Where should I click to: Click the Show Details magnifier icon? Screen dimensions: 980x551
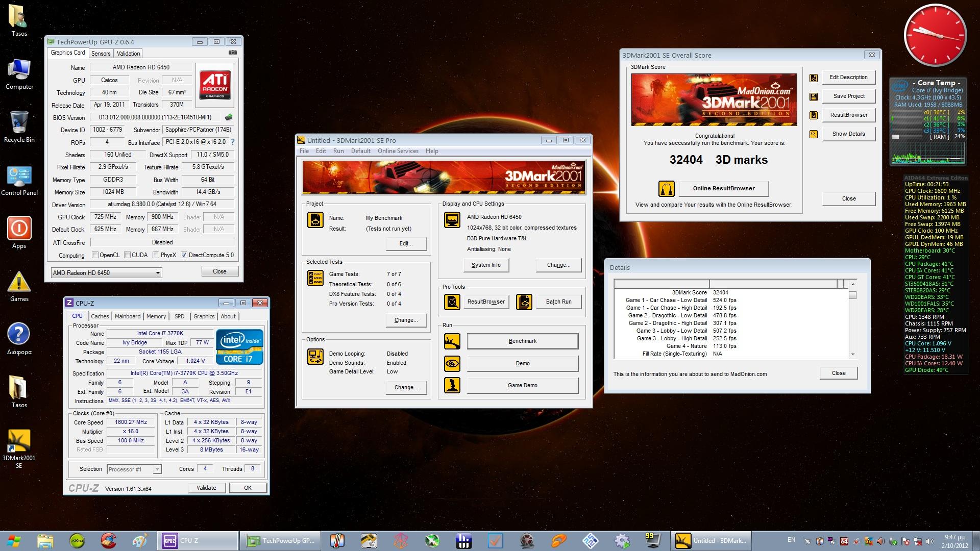(x=814, y=134)
